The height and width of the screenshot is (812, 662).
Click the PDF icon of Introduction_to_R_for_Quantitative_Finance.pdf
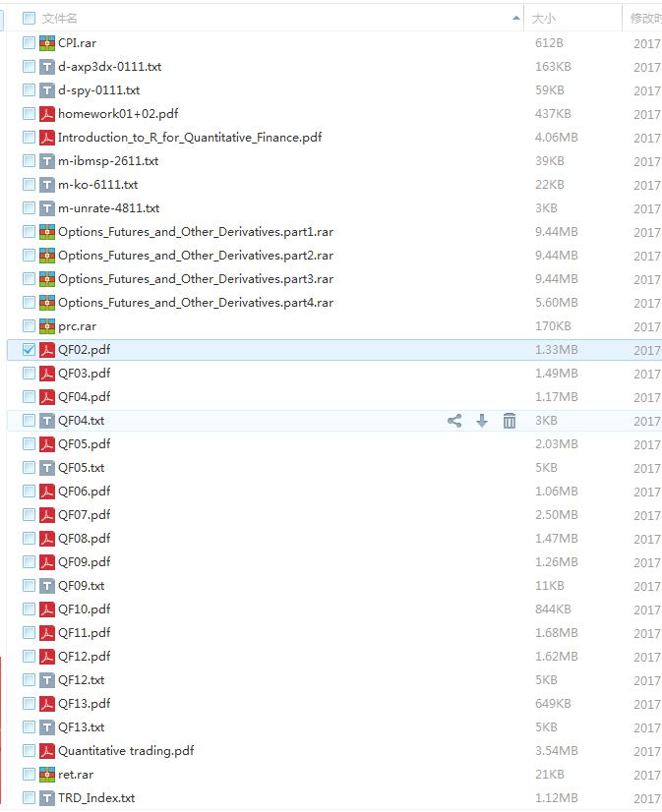(47, 138)
